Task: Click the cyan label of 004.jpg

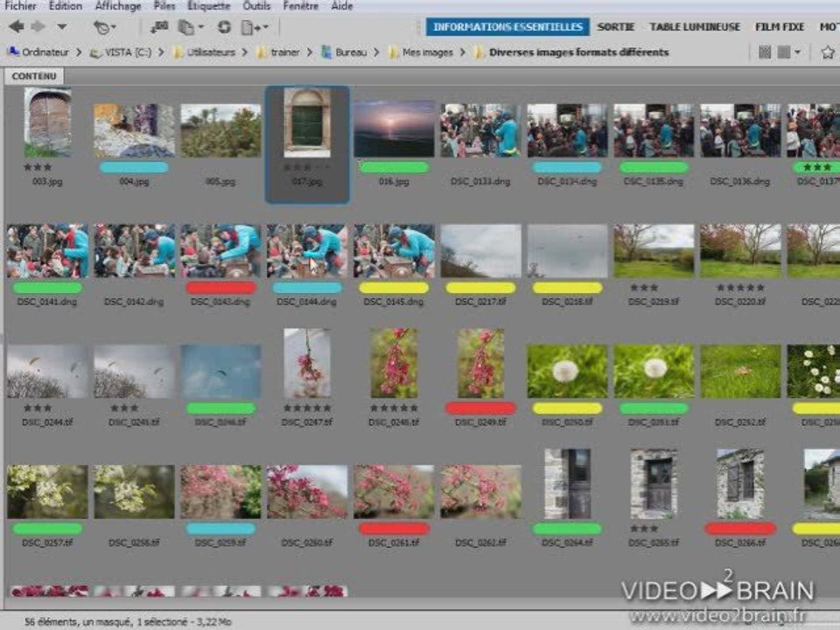Action: (134, 167)
